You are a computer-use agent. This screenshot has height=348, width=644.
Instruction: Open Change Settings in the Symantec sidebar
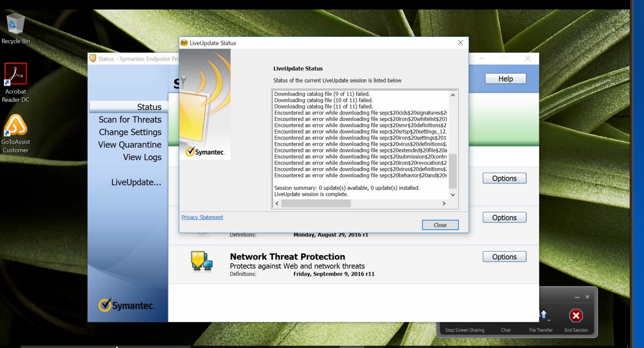coord(130,132)
